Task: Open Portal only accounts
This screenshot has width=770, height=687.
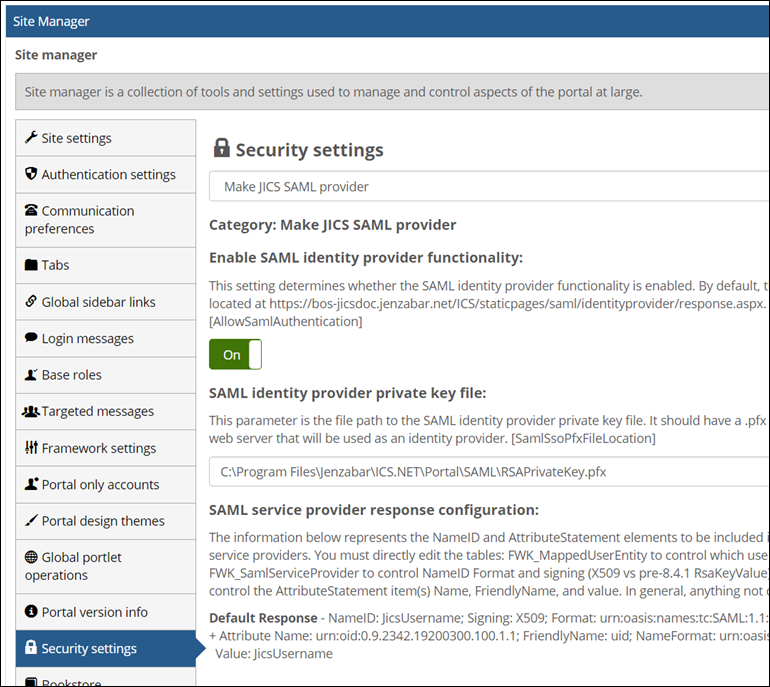Action: [106, 484]
